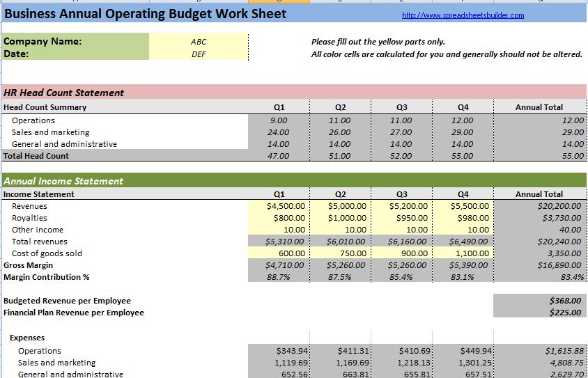Click the Company Name label cell
The height and width of the screenshot is (378, 588).
(75, 41)
